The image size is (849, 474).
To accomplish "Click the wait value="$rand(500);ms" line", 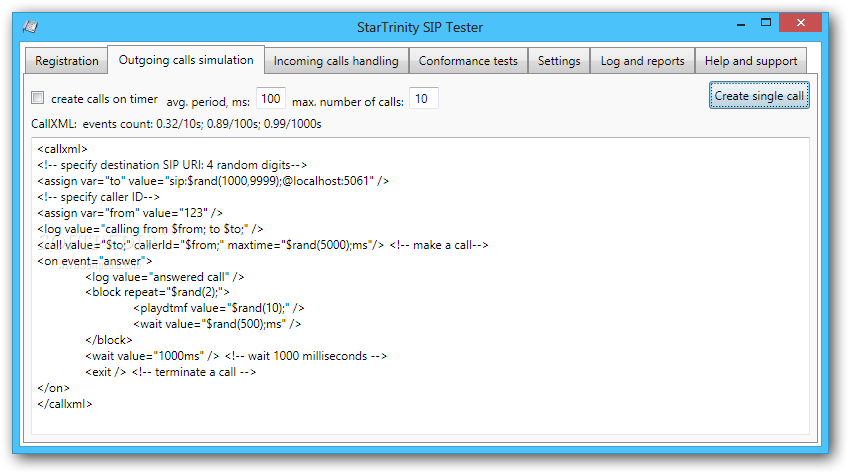I will click(x=217, y=324).
